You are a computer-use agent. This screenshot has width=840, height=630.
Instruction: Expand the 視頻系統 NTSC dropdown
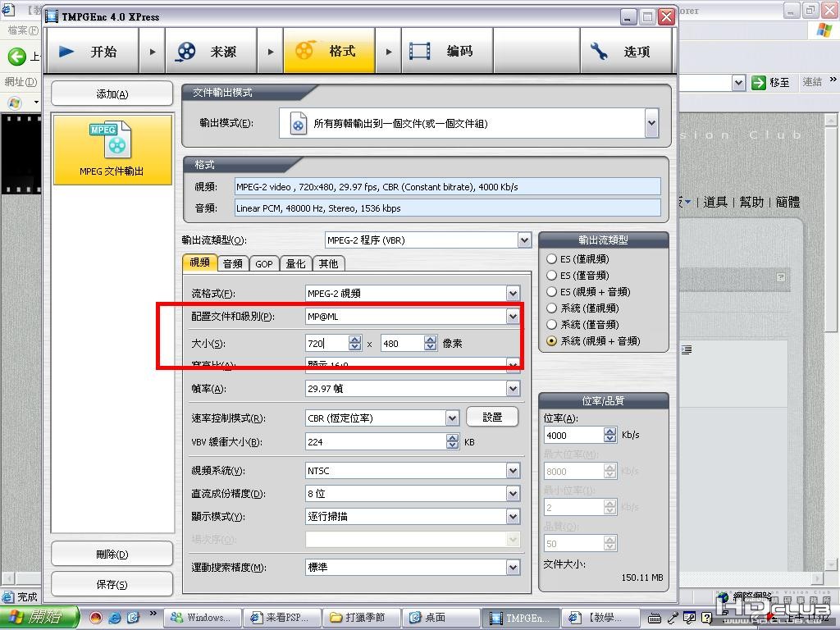[513, 470]
